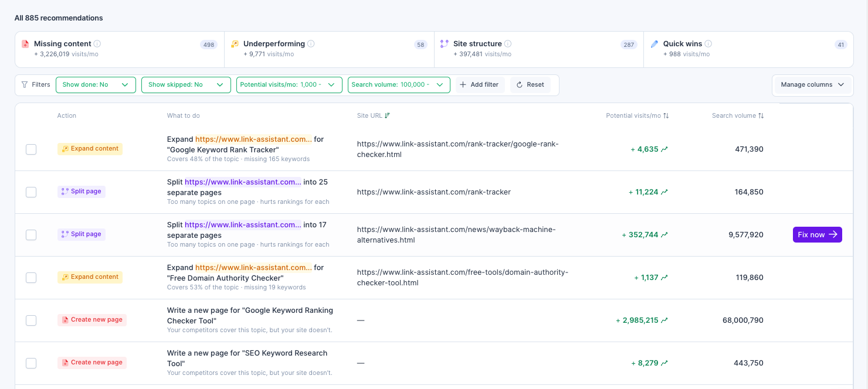Sort by Potential visits/mo arrows
868x389 pixels.
click(666, 115)
